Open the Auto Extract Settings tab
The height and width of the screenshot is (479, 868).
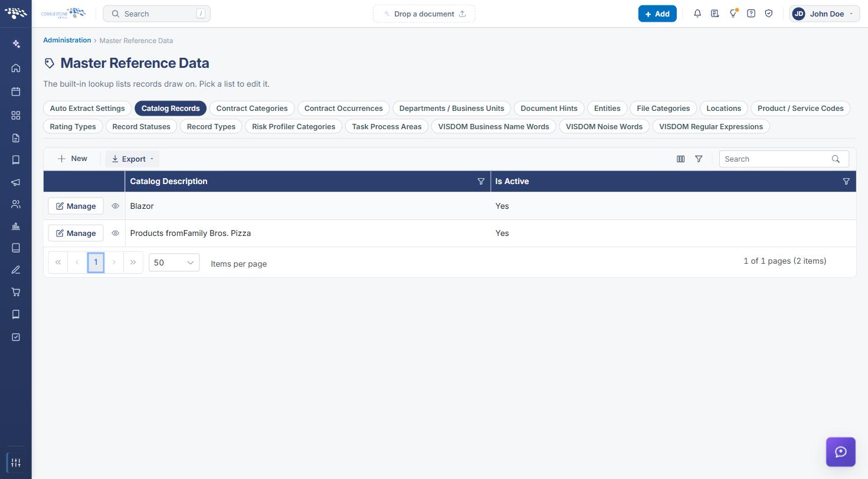tap(87, 109)
